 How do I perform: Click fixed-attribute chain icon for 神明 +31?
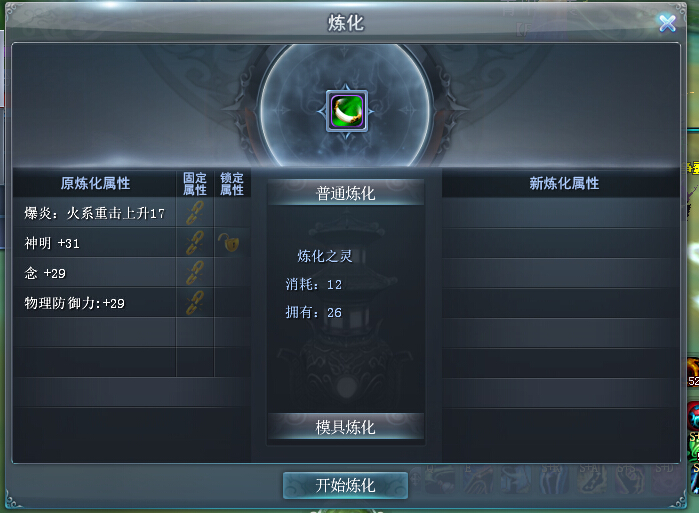coord(195,242)
